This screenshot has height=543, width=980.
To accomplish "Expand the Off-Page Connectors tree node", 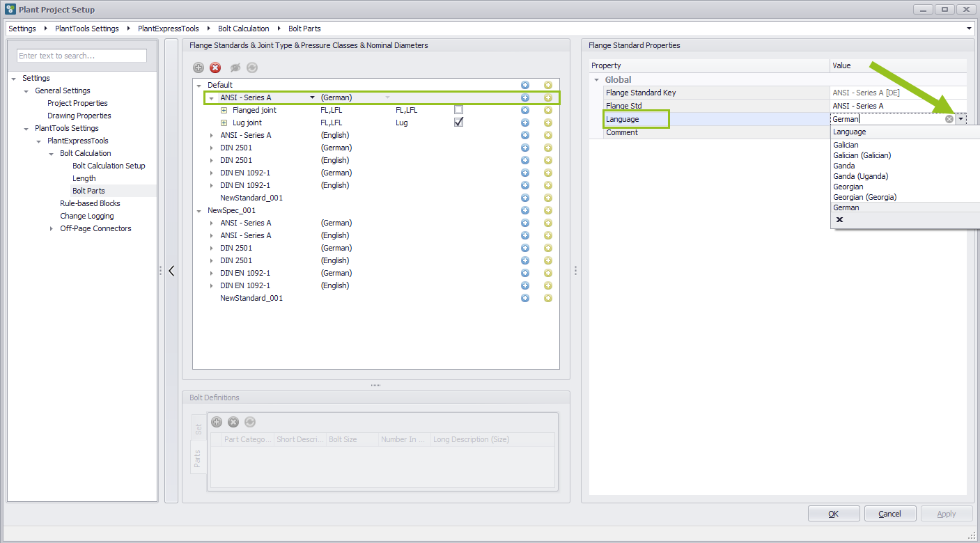I will 51,228.
